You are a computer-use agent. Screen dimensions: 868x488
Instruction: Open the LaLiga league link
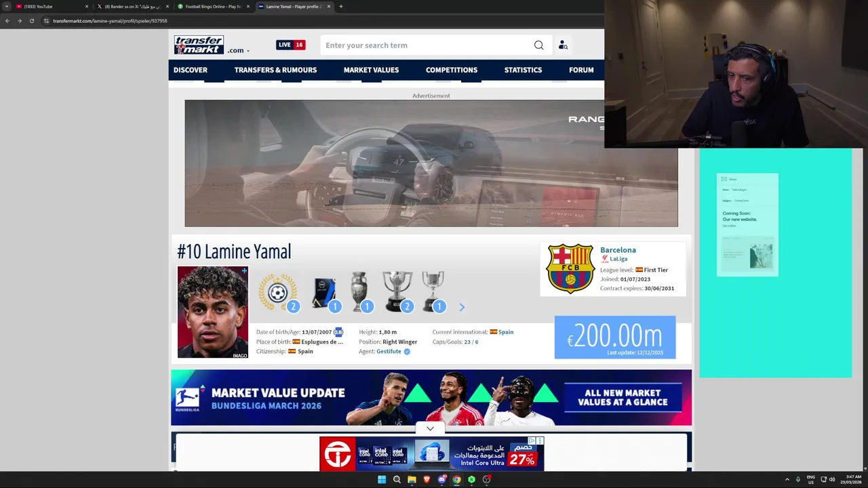click(x=618, y=259)
